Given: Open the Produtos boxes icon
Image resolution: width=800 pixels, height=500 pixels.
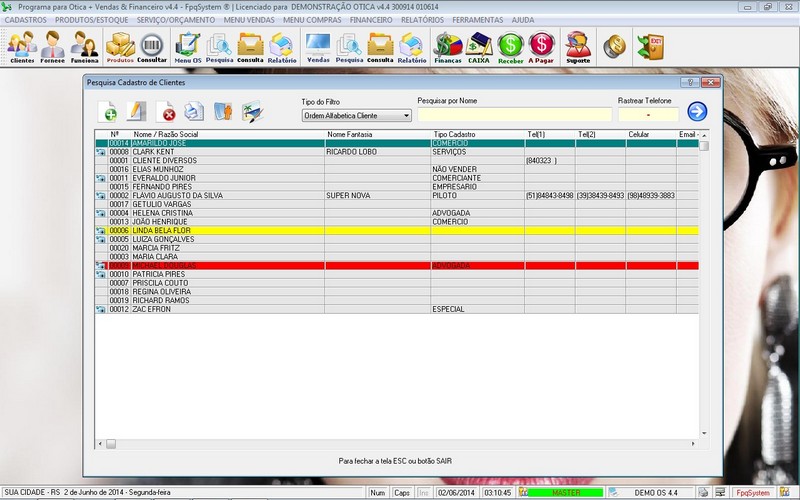Looking at the screenshot, I should pos(120,47).
